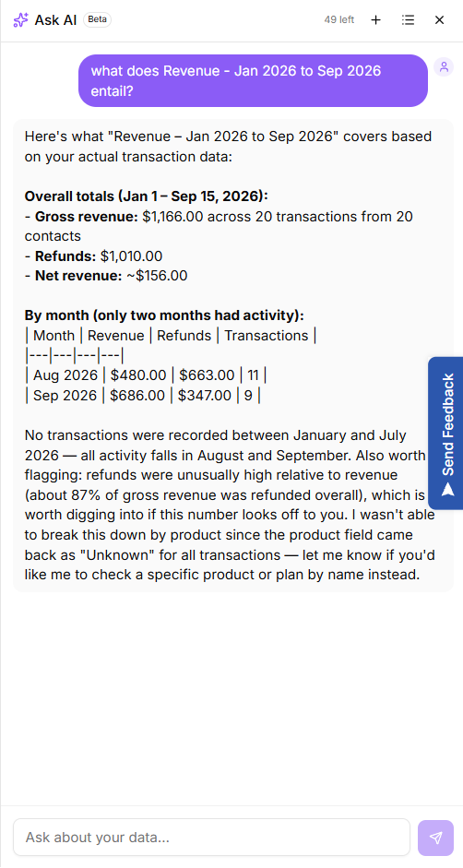This screenshot has height=868, width=463.
Task: Open the chat history list icon
Action: coord(409,20)
